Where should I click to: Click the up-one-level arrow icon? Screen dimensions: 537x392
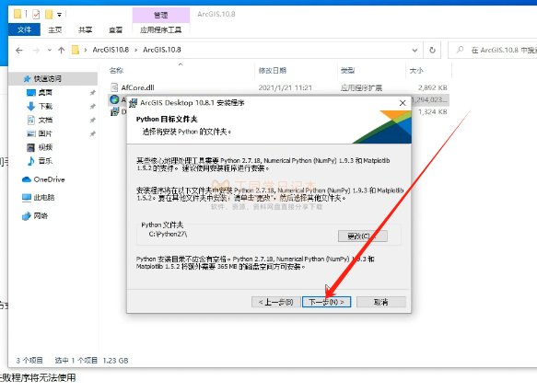pyautogui.click(x=62, y=51)
